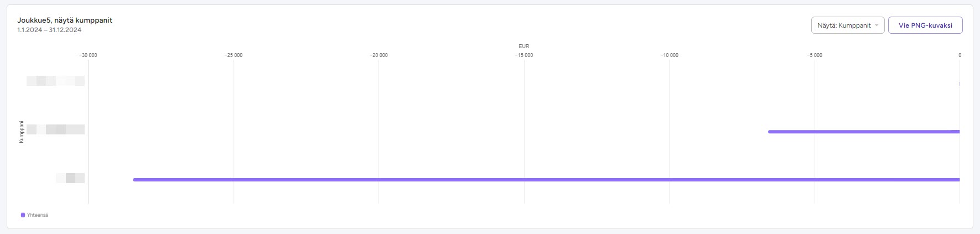Click the arrow in the Näytä selector
The height and width of the screenshot is (234, 980).
[x=877, y=25]
